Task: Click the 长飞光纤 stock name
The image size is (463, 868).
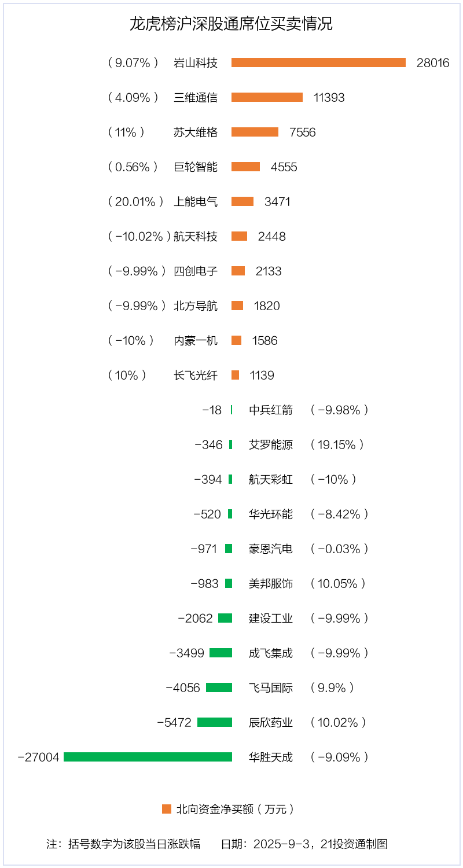Action: point(196,375)
